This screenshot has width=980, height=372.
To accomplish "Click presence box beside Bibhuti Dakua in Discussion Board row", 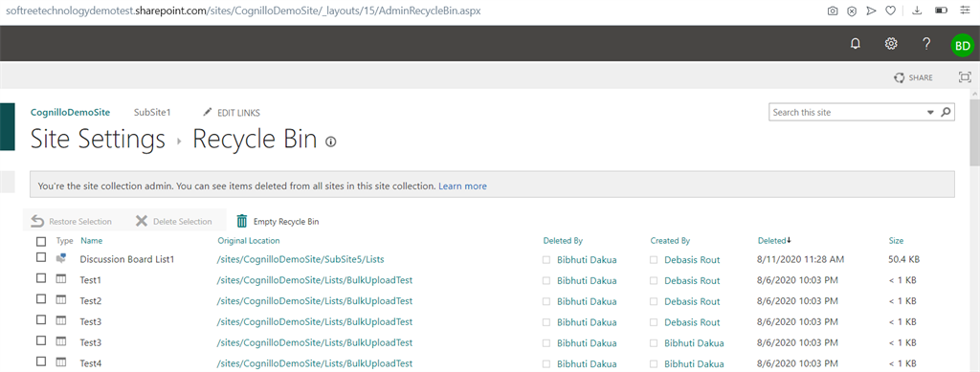I will point(546,260).
